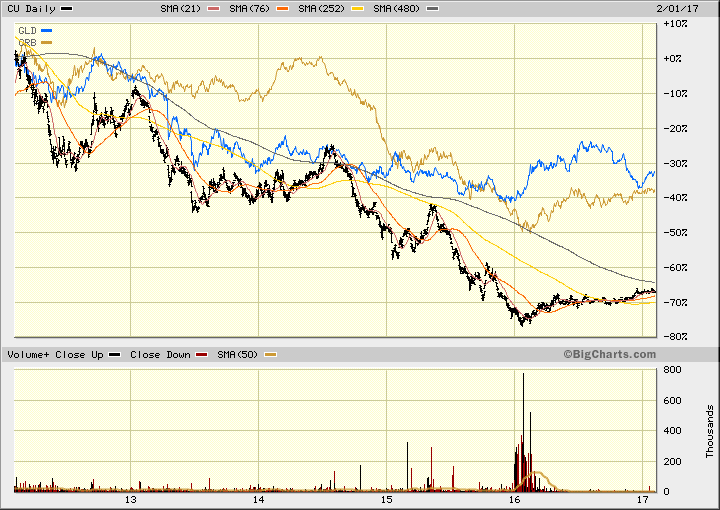
Task: Click the '800' volume axis label
Action: pos(673,370)
